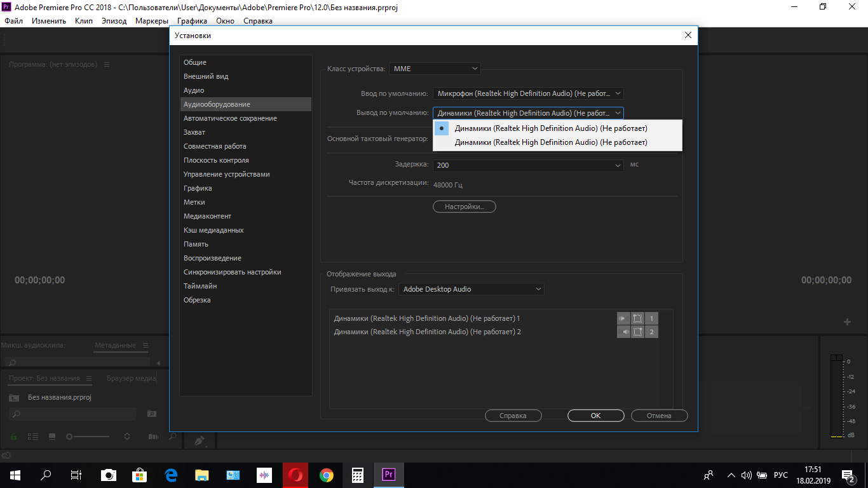
Task: Open Microsoft Store from taskbar
Action: click(140, 475)
